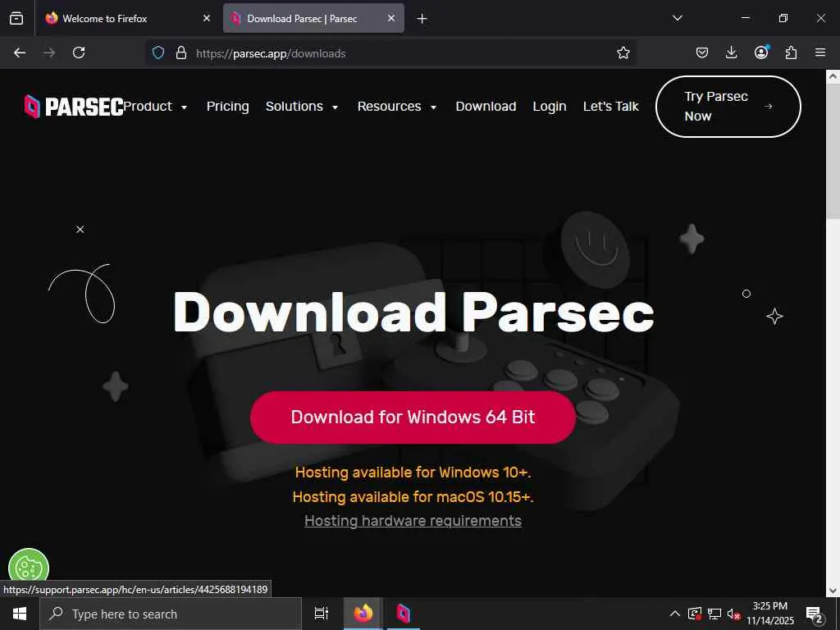This screenshot has height=630, width=840.
Task: Open the Parsec app taskbar icon
Action: [403, 614]
